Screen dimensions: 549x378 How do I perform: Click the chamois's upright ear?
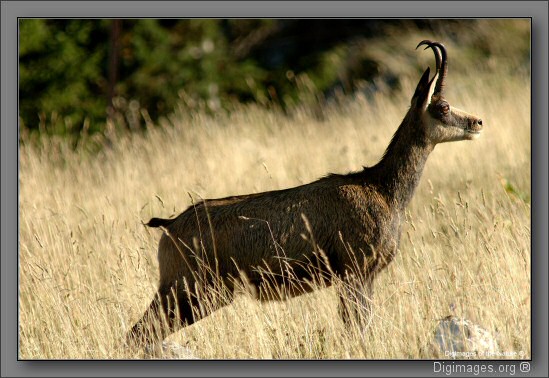tap(422, 88)
